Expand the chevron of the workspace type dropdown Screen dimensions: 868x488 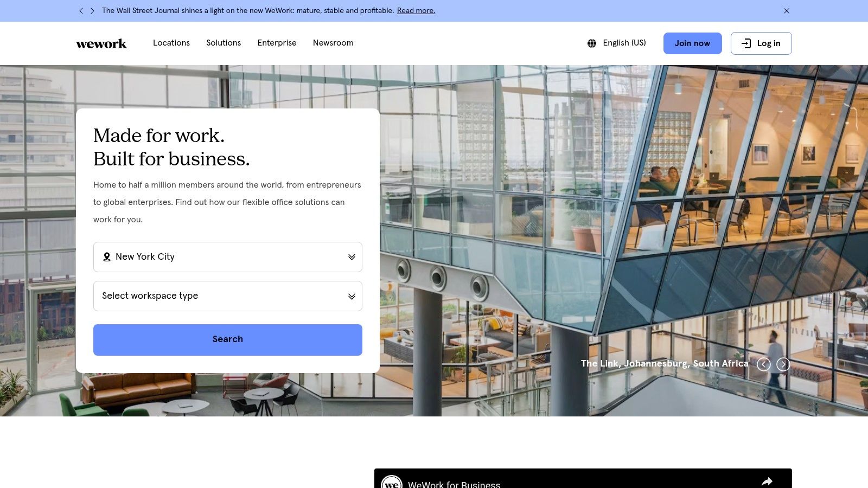352,296
